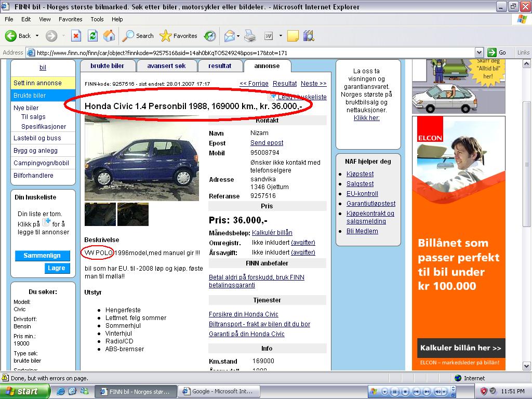Click the grey Forward arrow button
This screenshot has height=399, width=532.
(51, 36)
